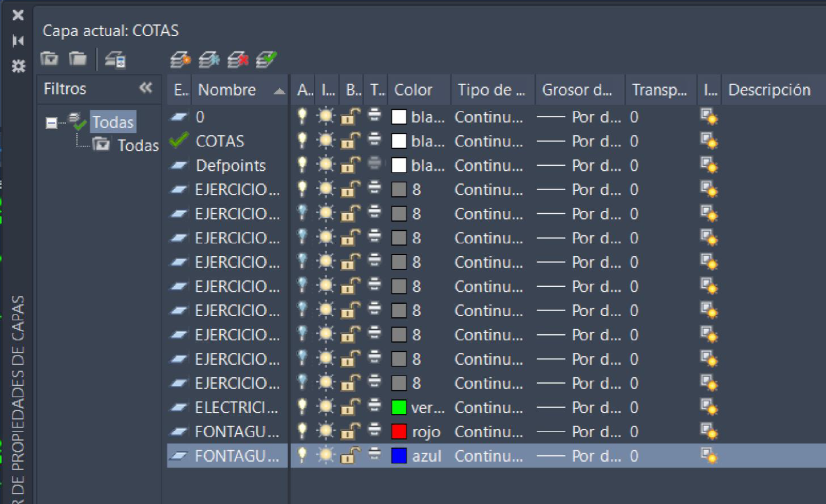The width and height of the screenshot is (826, 504).
Task: Create a new group filter
Action: (x=78, y=58)
